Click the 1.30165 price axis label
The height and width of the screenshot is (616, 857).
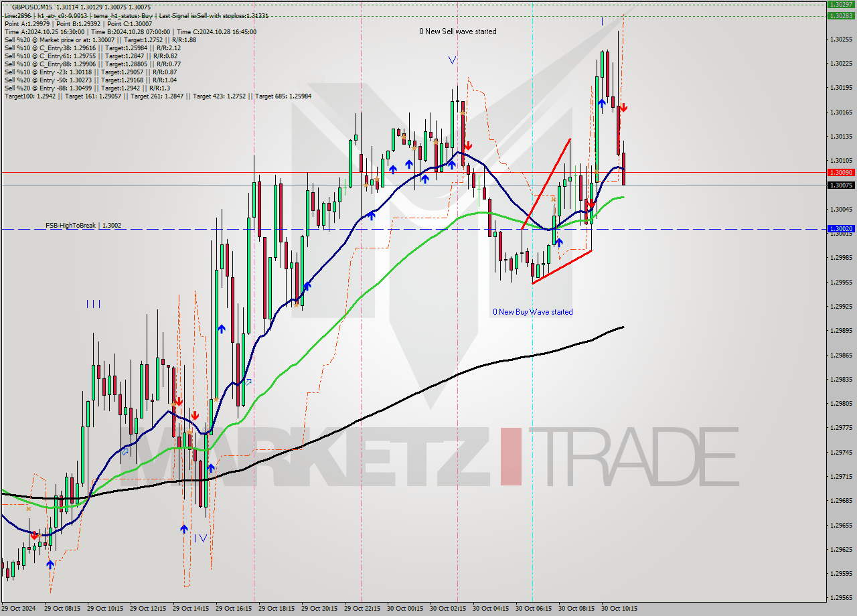(x=841, y=112)
